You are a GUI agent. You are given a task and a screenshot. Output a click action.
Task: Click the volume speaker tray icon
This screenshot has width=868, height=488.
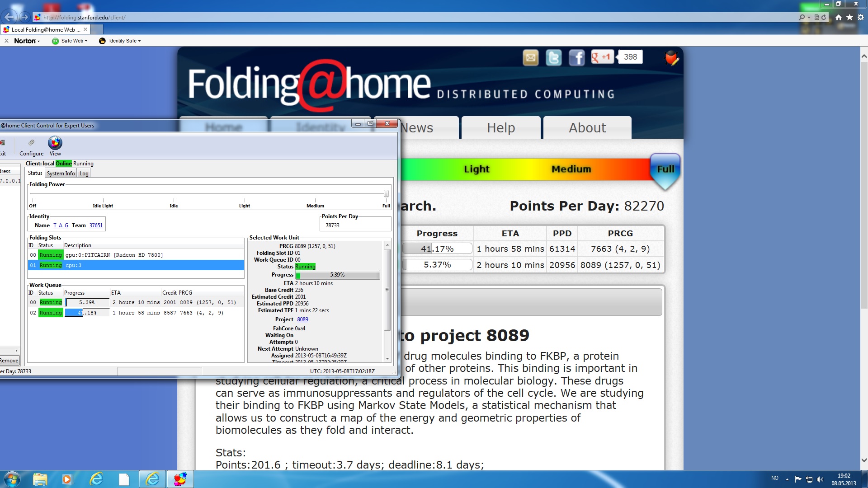821,479
